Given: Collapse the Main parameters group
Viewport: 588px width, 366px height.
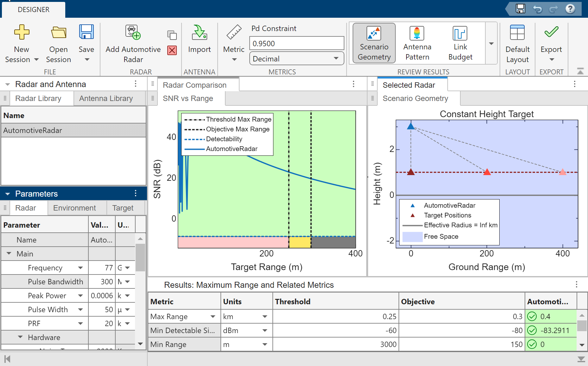Looking at the screenshot, I should point(9,254).
